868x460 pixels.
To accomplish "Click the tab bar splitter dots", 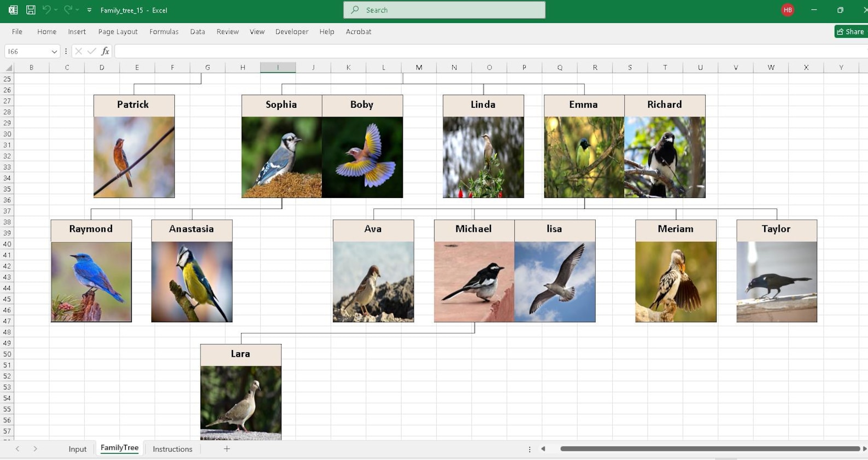I will click(529, 449).
